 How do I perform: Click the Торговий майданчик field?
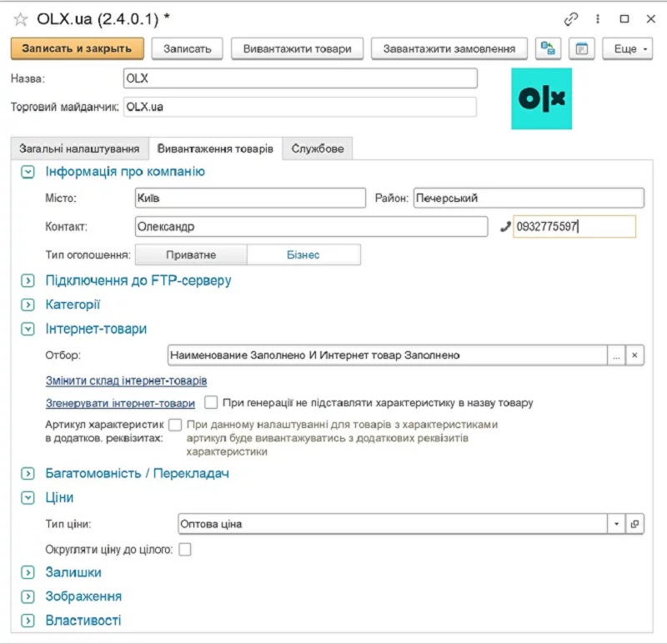tap(300, 107)
